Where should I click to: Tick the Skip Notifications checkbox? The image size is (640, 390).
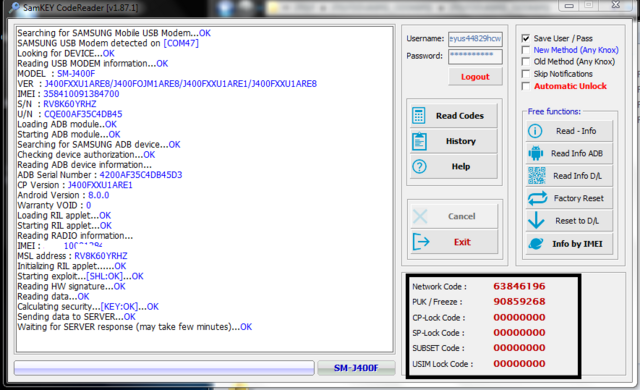tap(526, 74)
